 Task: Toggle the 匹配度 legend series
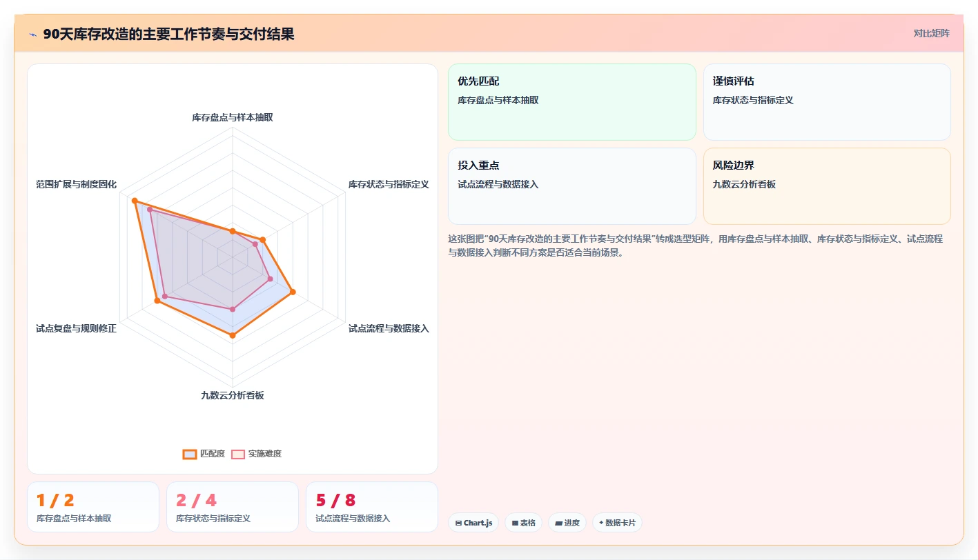[204, 454]
